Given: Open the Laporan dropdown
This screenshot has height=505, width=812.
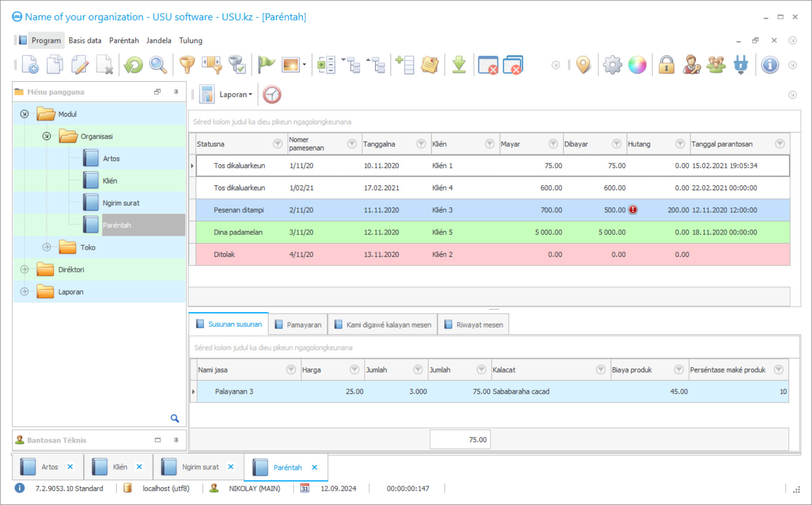Looking at the screenshot, I should pos(236,94).
